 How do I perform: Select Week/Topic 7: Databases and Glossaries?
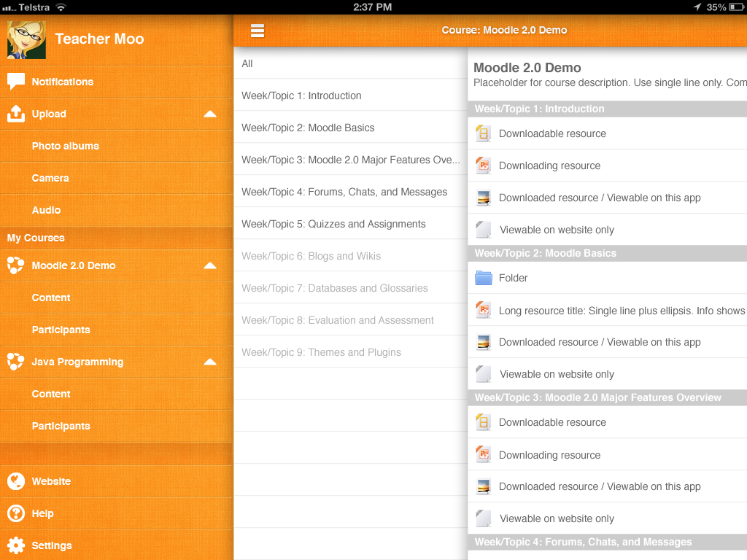click(x=351, y=288)
